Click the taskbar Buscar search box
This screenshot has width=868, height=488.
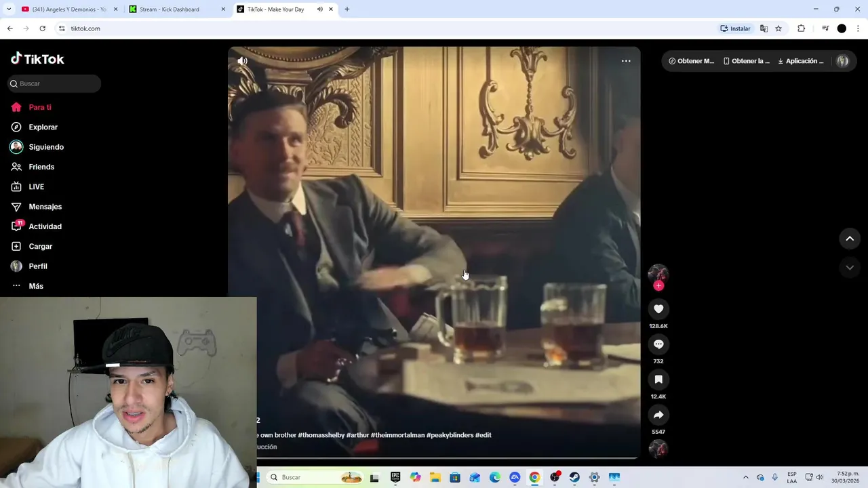tap(316, 477)
